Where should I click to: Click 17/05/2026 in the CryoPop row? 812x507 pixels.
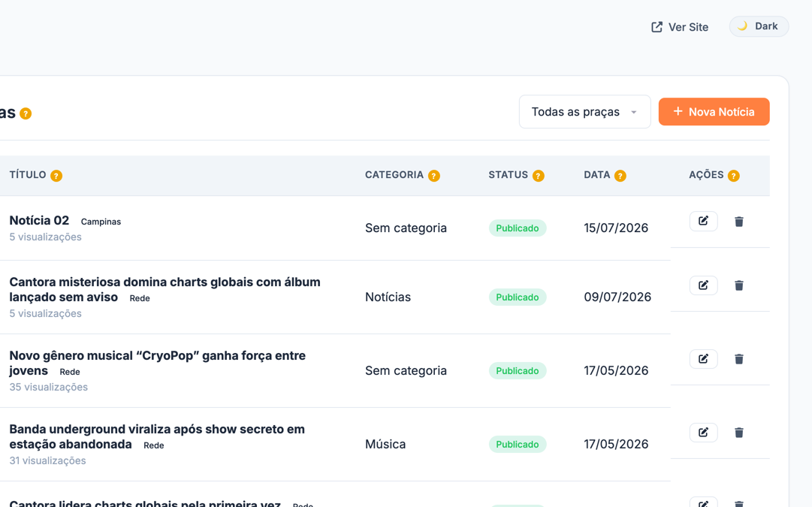(x=616, y=370)
